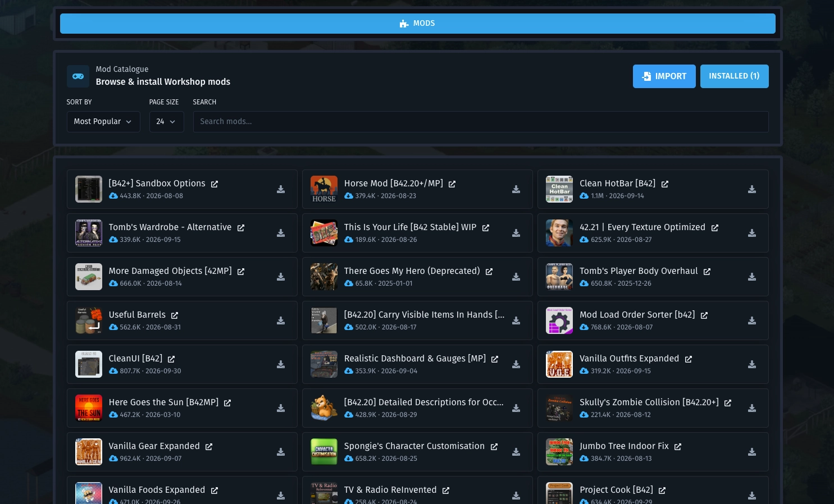Download Spongie's Character Customisation mod

516,452
